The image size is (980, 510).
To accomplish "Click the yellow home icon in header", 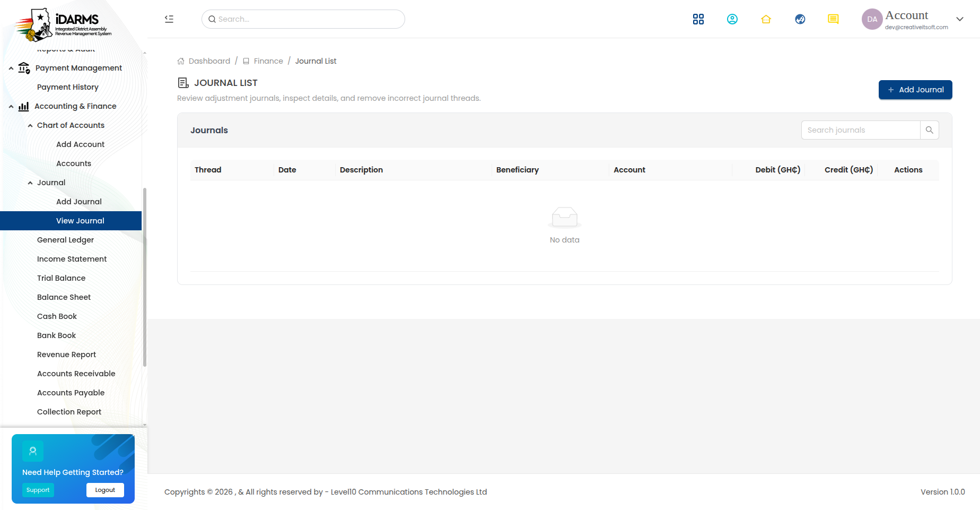I will [x=766, y=19].
